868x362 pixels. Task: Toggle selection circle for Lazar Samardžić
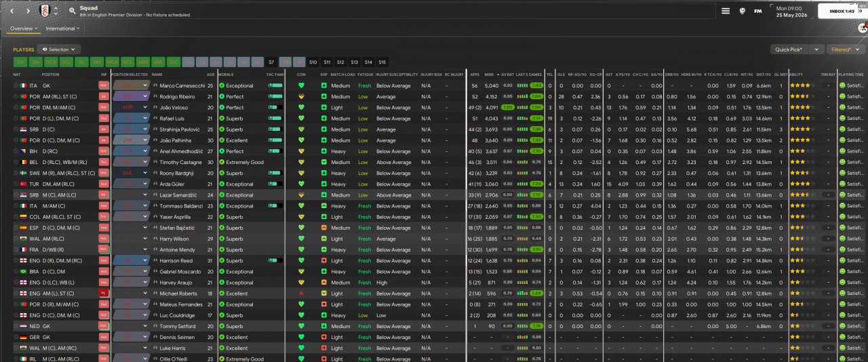coord(16,195)
